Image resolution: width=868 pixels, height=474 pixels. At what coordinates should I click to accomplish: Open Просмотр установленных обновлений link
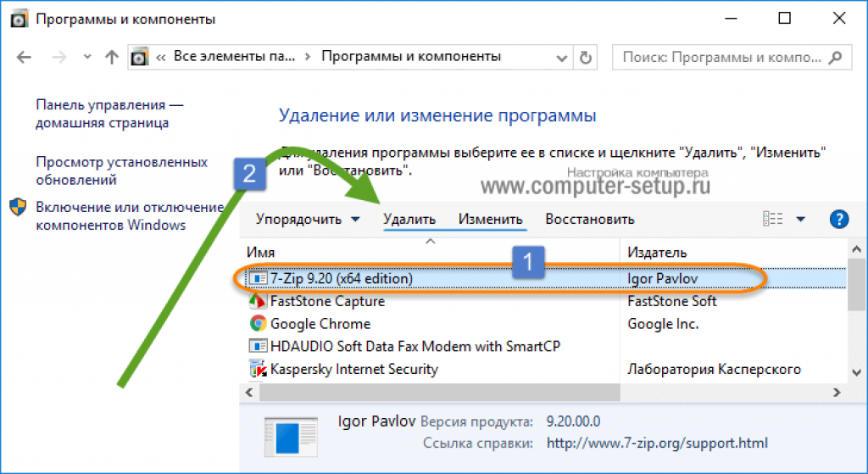122,170
